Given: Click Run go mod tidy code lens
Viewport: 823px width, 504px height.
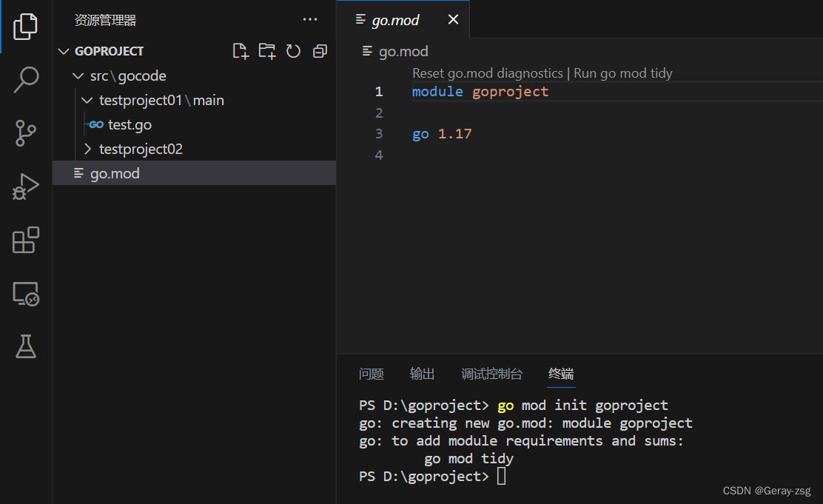Looking at the screenshot, I should tap(623, 73).
